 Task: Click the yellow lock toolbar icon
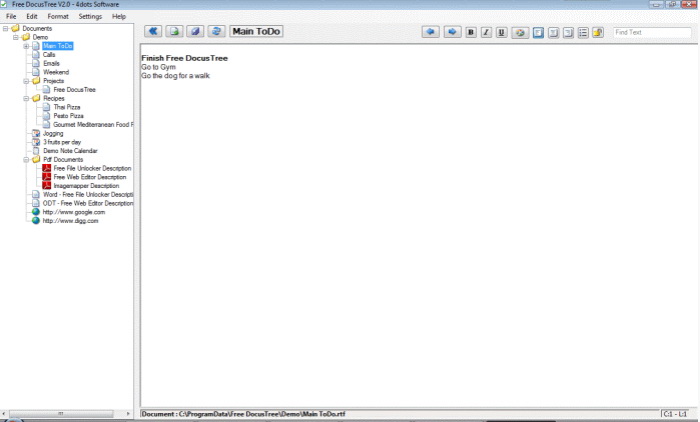pos(598,33)
